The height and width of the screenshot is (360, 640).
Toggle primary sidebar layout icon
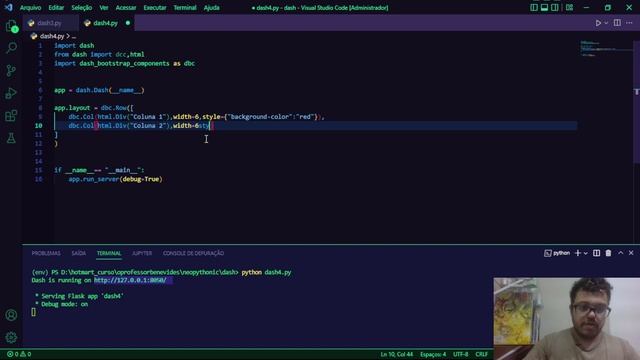(x=534, y=8)
